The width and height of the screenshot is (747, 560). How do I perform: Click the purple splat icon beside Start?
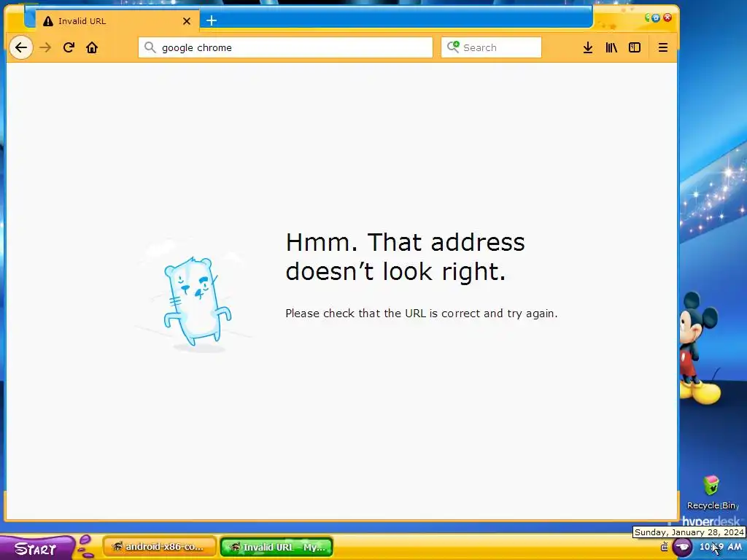point(86,547)
